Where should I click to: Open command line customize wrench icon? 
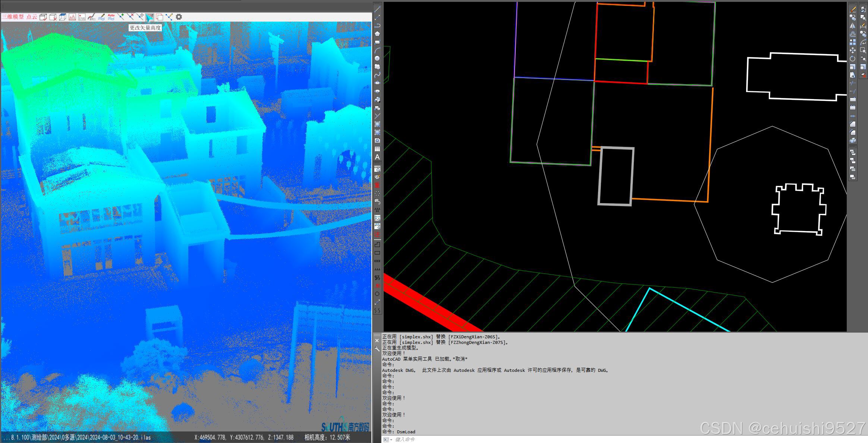(x=377, y=349)
